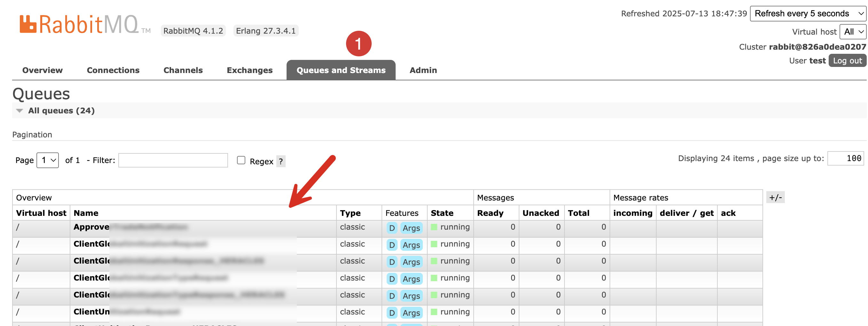Screen dimensions: 868x326
Task: Open the refresh interval dropdown
Action: tap(807, 13)
